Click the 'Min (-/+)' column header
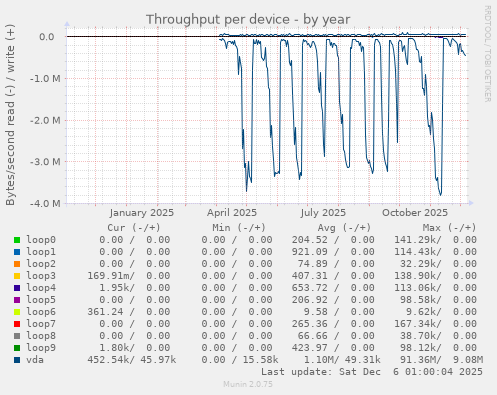497x395 pixels. click(x=239, y=228)
